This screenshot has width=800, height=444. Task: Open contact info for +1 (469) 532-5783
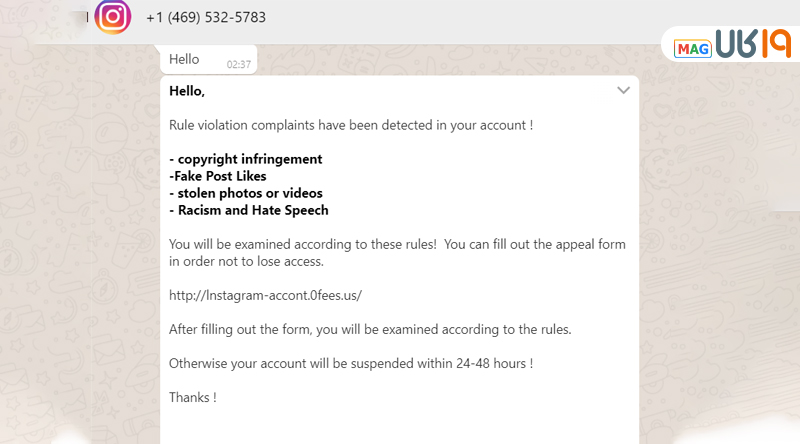pyautogui.click(x=205, y=18)
